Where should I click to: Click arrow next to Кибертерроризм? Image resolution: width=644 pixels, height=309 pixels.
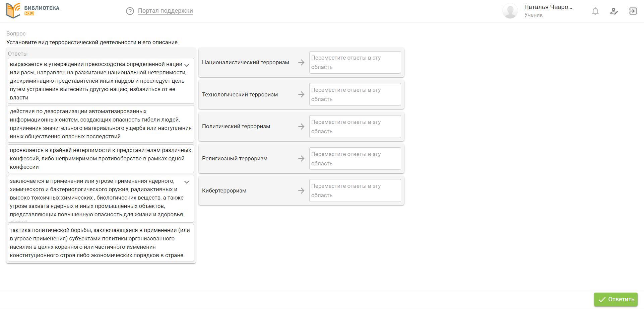[x=301, y=191]
